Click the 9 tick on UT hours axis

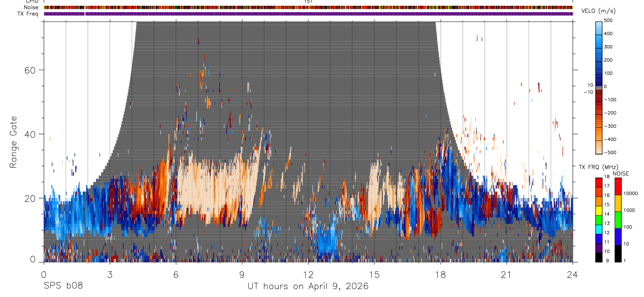pyautogui.click(x=242, y=274)
